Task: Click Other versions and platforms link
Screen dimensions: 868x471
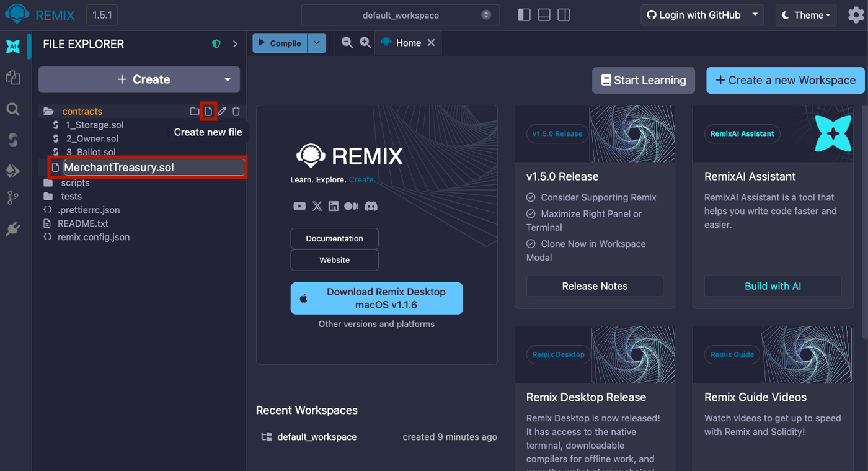Action: coord(376,324)
